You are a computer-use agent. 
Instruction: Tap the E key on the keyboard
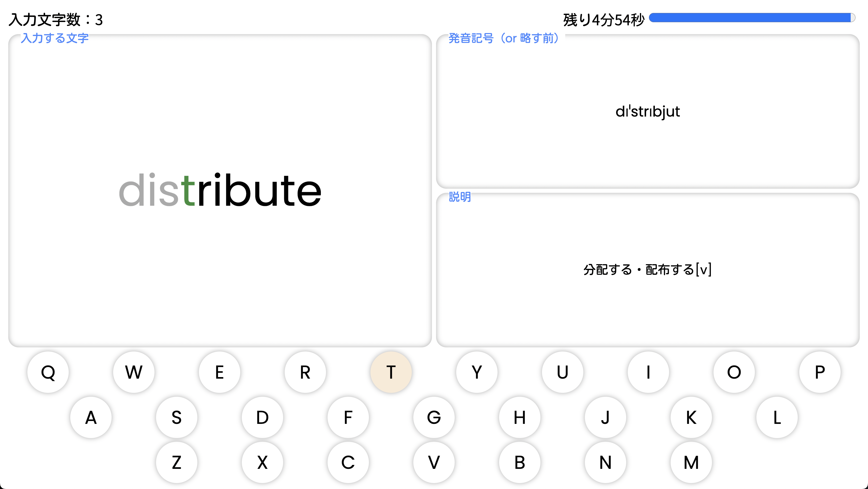point(219,372)
